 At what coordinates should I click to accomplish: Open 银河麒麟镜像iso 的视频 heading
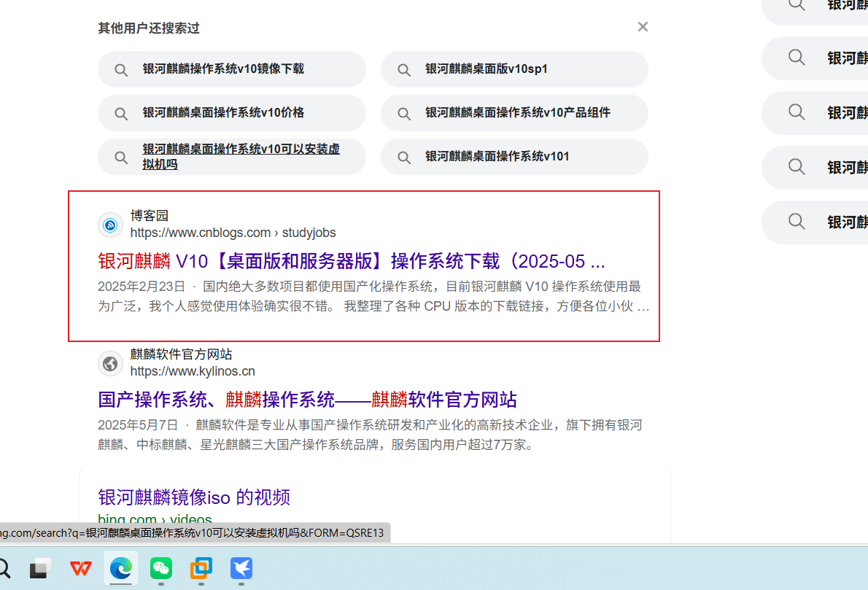click(x=194, y=497)
